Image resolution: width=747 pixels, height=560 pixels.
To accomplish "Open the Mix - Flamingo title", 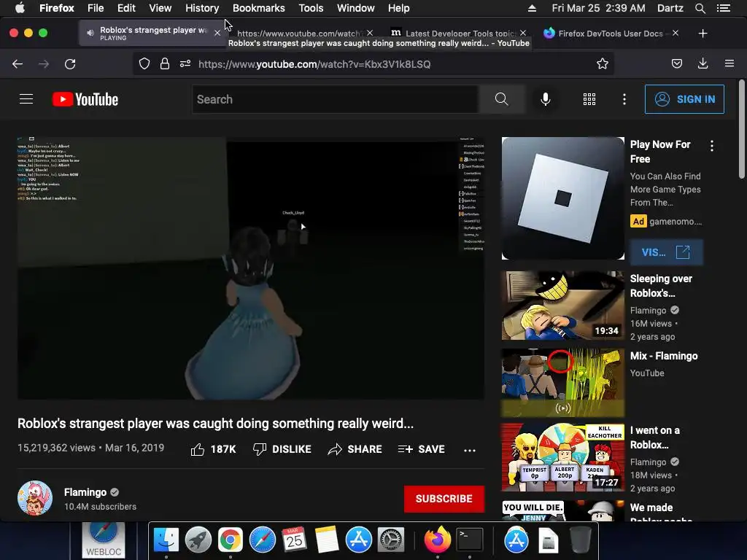I will (x=664, y=356).
